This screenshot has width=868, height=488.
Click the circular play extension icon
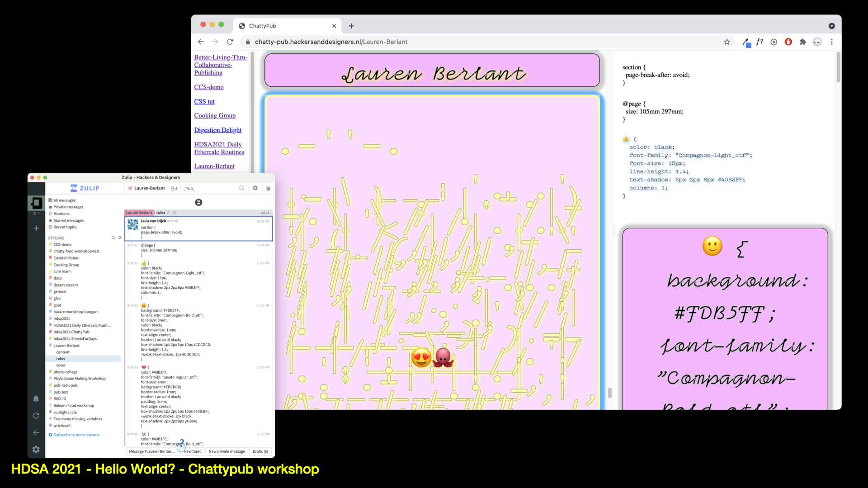(774, 42)
